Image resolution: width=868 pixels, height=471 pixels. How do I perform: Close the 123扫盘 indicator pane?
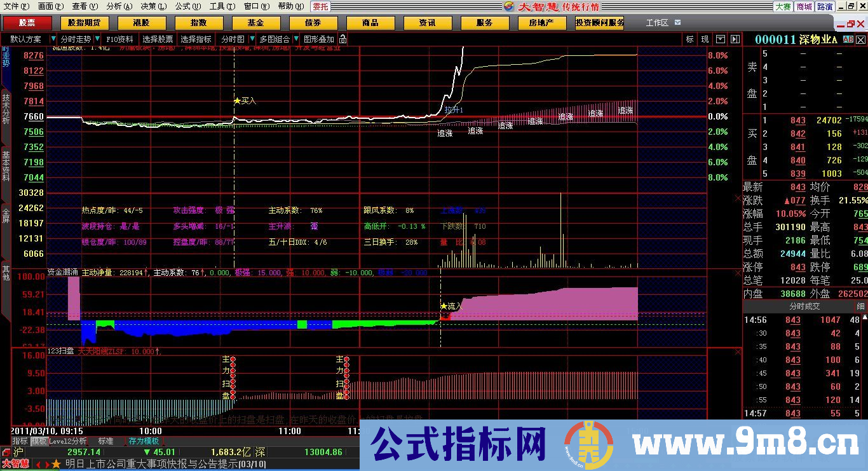(x=737, y=352)
